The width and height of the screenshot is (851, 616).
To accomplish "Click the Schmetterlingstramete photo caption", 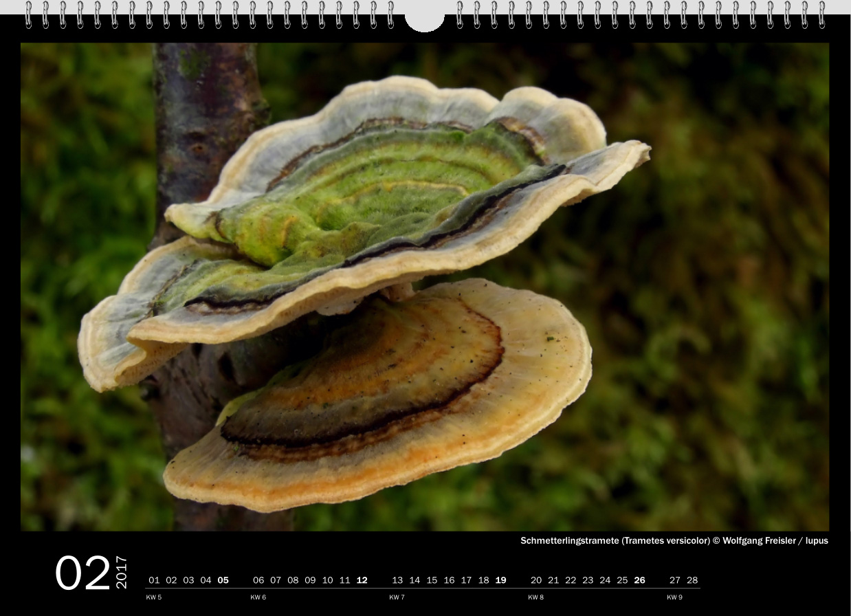I will tap(674, 540).
